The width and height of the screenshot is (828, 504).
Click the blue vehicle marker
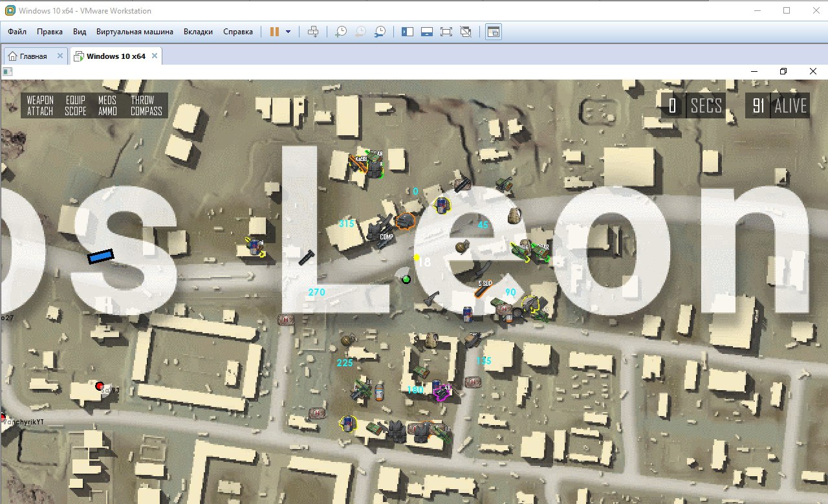(x=101, y=256)
